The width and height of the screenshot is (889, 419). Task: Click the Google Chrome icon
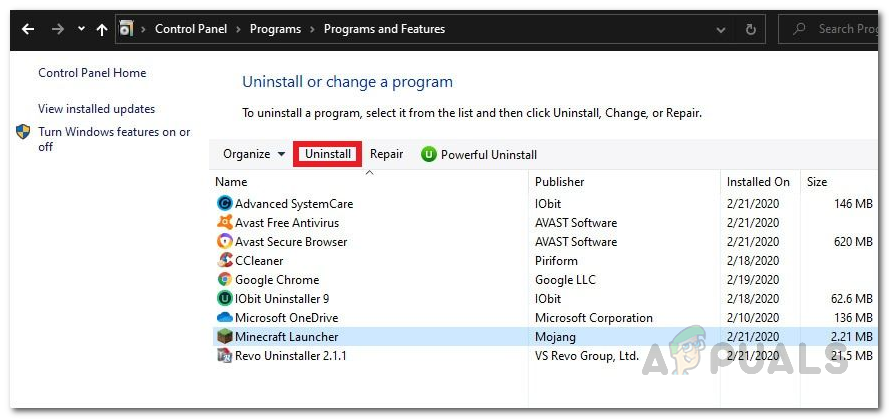pyautogui.click(x=224, y=280)
